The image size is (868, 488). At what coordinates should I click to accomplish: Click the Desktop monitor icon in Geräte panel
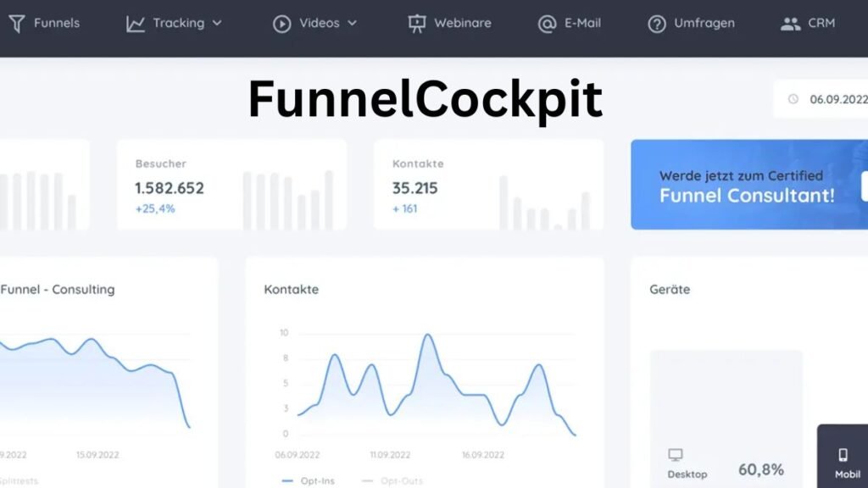(676, 454)
